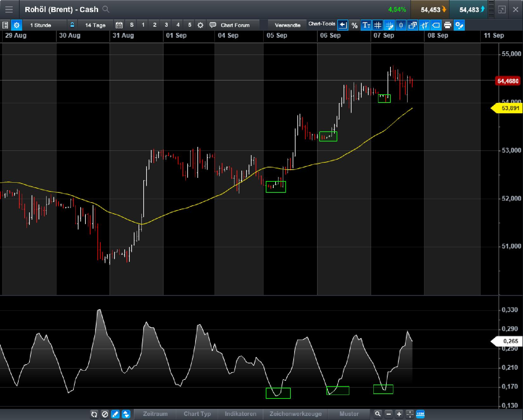Click the Chart Forum link
The image size is (523, 420).
click(x=235, y=25)
